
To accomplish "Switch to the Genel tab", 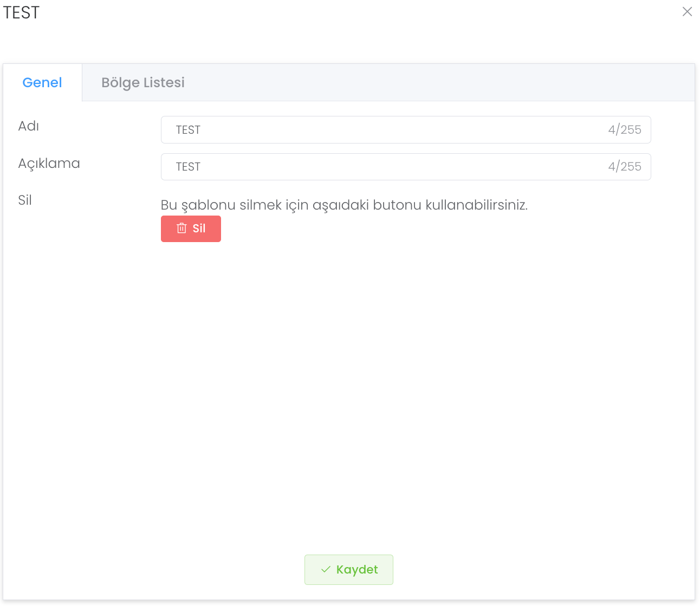I will (x=42, y=83).
